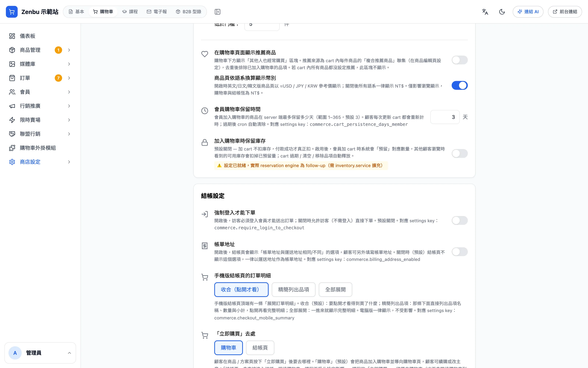The width and height of the screenshot is (588, 368).
Task: Click the 連結 AI button
Action: (x=528, y=12)
